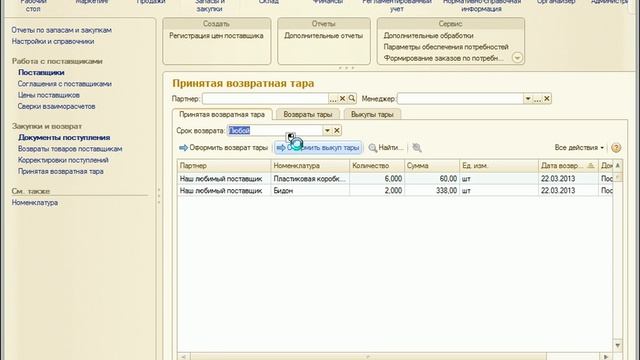640x360 pixels.
Task: Open Принятая возвратная тара in the sidebar
Action: pos(61,172)
